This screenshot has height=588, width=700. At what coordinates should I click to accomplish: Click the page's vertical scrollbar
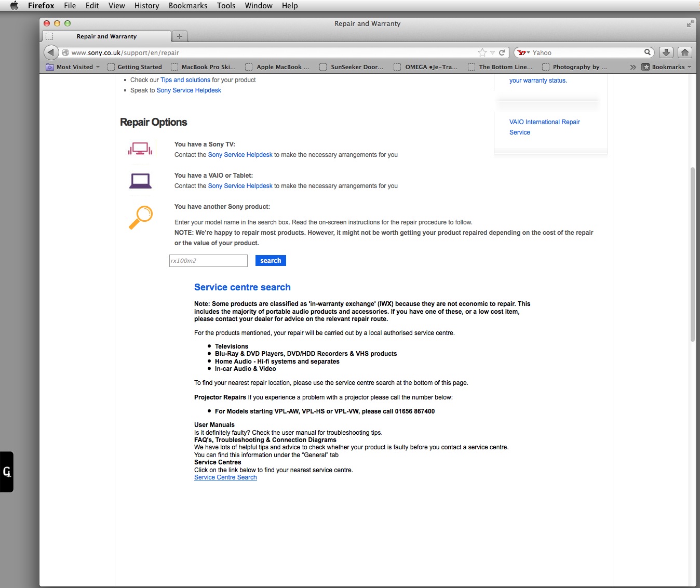coord(692,255)
